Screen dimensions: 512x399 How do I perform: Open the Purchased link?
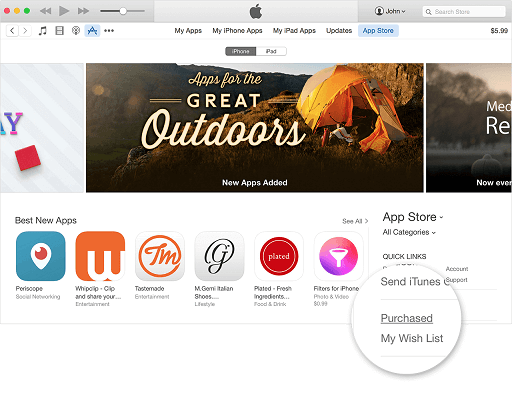407,318
